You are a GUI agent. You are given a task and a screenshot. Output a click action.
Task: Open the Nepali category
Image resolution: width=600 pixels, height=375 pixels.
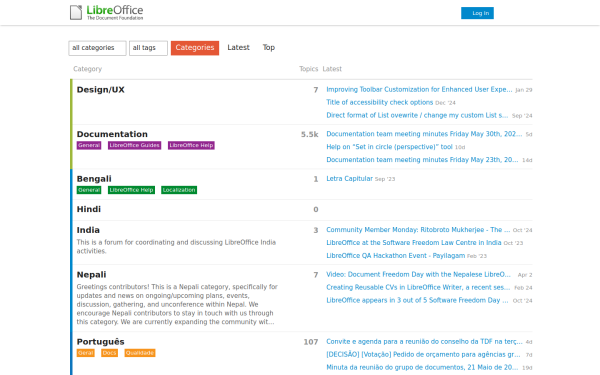(x=91, y=275)
